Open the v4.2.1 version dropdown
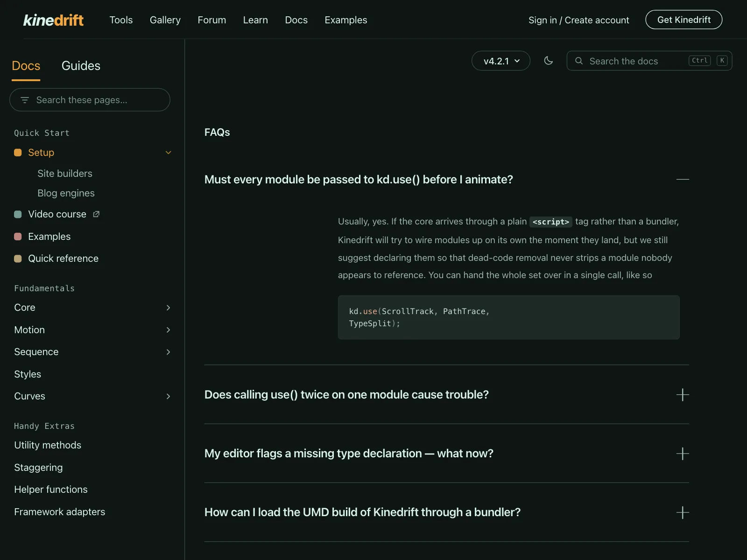Viewport: 747px width, 560px height. (501, 61)
